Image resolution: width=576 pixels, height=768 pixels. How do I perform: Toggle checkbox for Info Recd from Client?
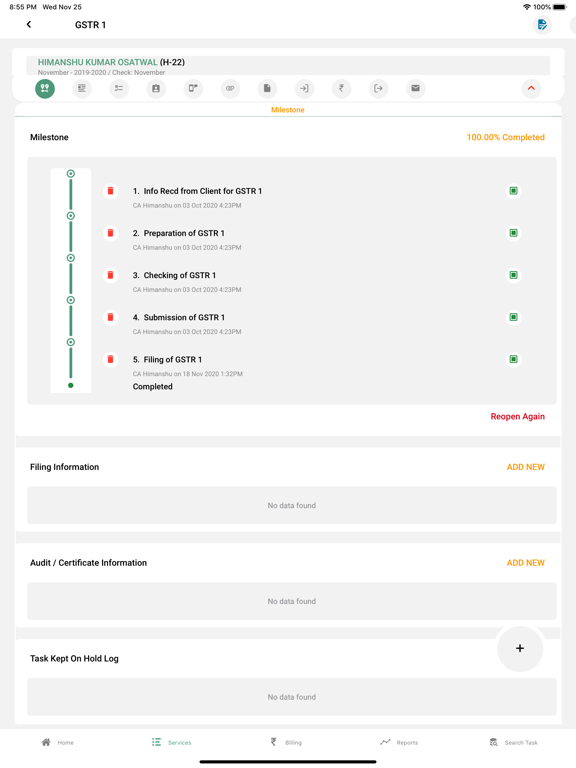[x=513, y=191]
